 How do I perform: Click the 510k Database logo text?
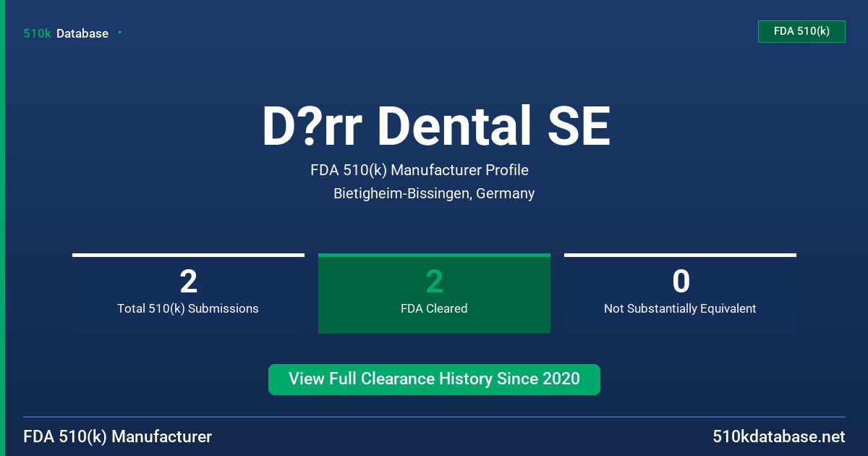pos(66,33)
